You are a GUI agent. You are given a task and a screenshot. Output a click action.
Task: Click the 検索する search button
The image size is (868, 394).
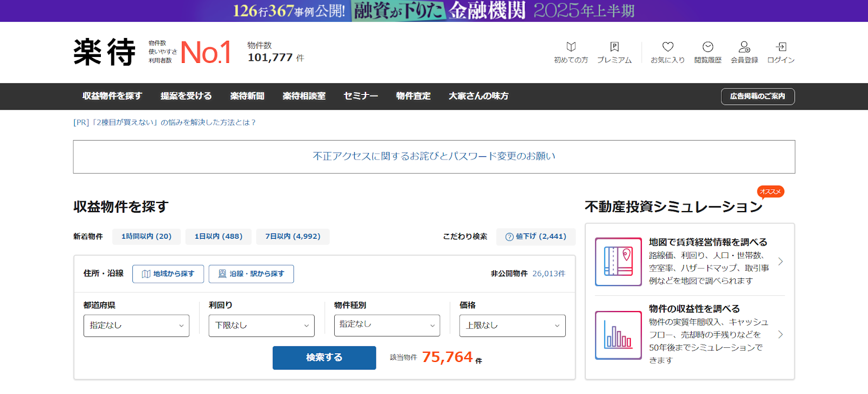(324, 358)
